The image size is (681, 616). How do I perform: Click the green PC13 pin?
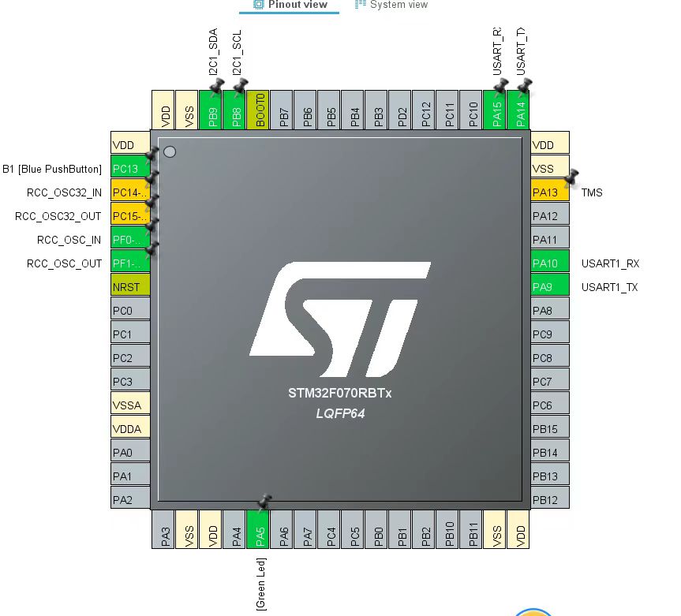tap(130, 166)
